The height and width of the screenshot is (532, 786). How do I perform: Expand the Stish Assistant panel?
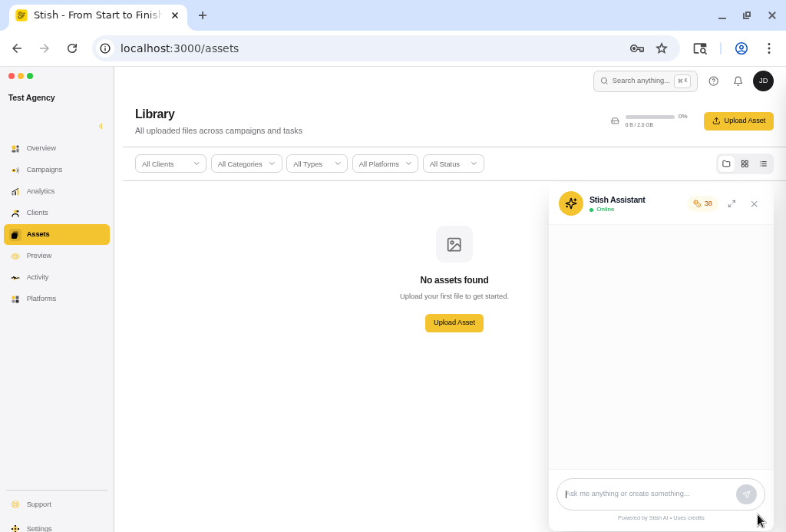732,204
